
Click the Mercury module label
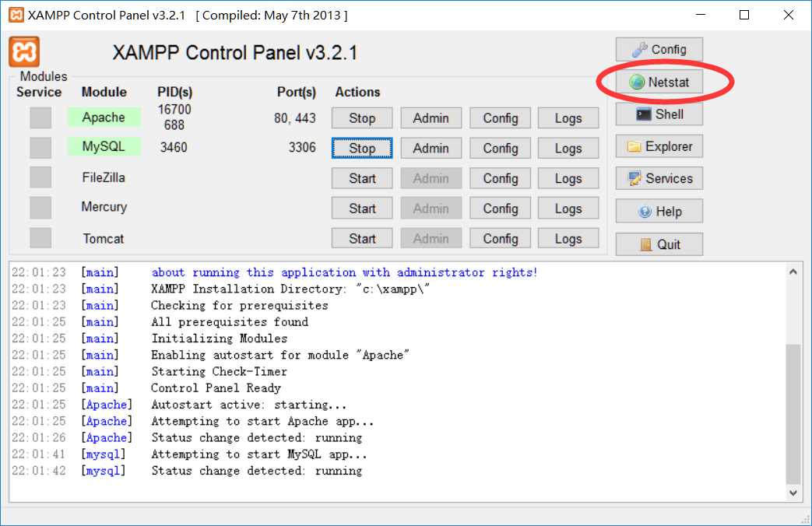pos(104,207)
